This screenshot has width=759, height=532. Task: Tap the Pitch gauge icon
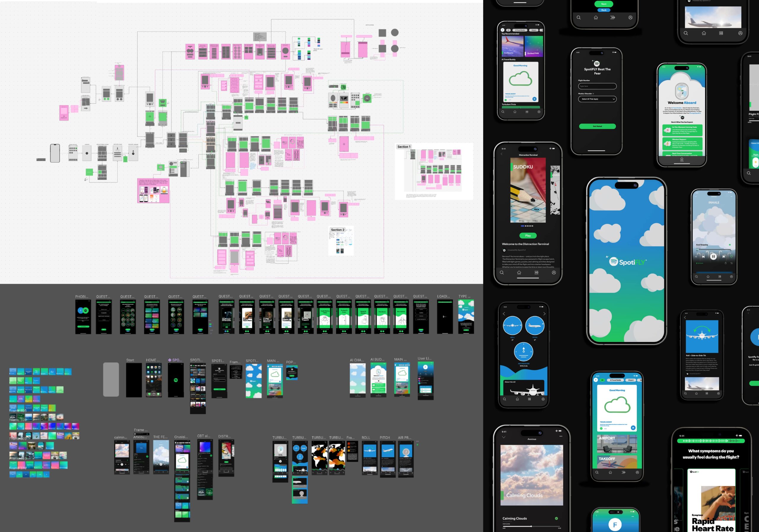click(535, 325)
